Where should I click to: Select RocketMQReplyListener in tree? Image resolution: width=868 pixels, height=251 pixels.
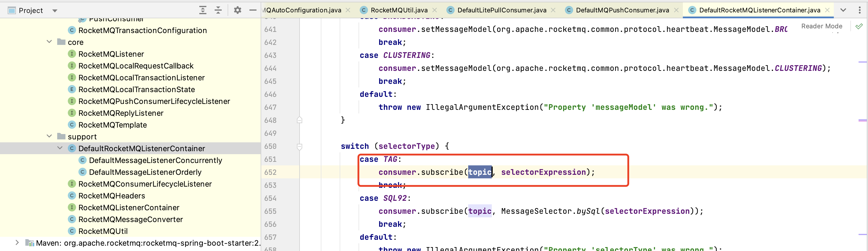(121, 113)
